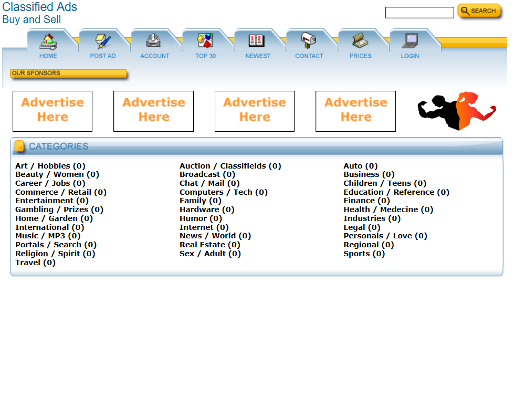Click the Top 30 shapes icon
514x420 pixels.
[205, 41]
